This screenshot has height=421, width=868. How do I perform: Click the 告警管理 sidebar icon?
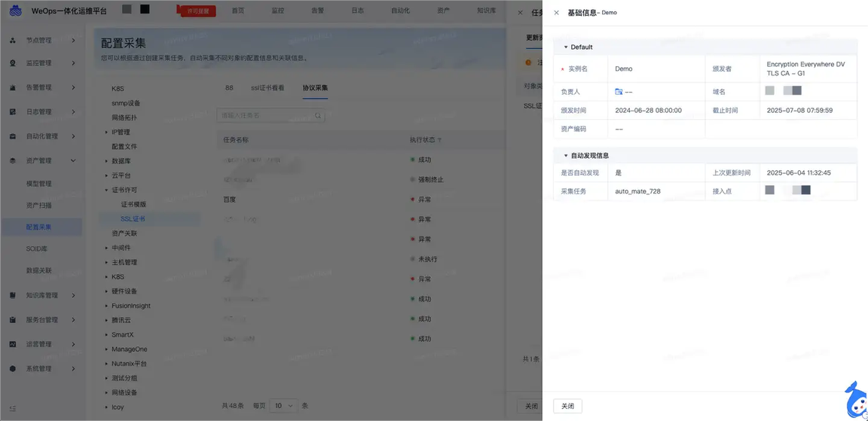(13, 87)
